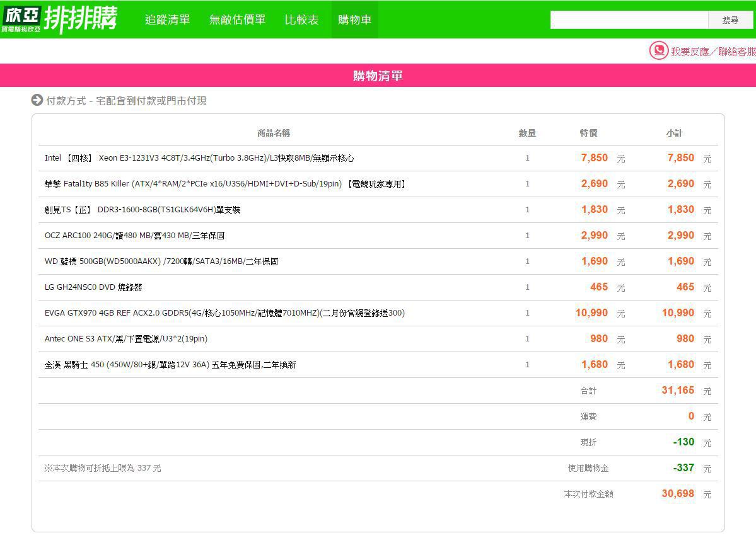
Task: Click the 7,850 special price of Xeon
Action: click(x=594, y=158)
